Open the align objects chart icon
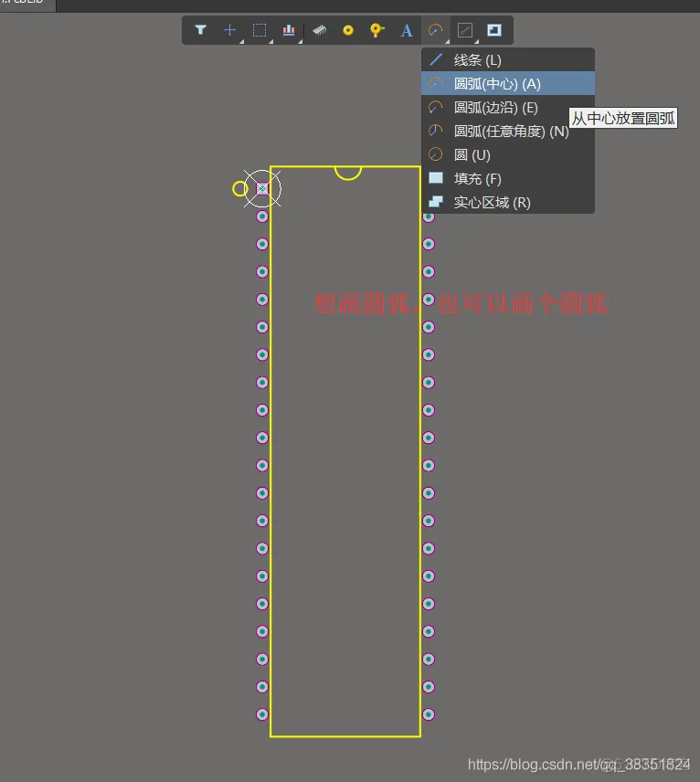Screen dimensions: 700x782 click(x=289, y=30)
